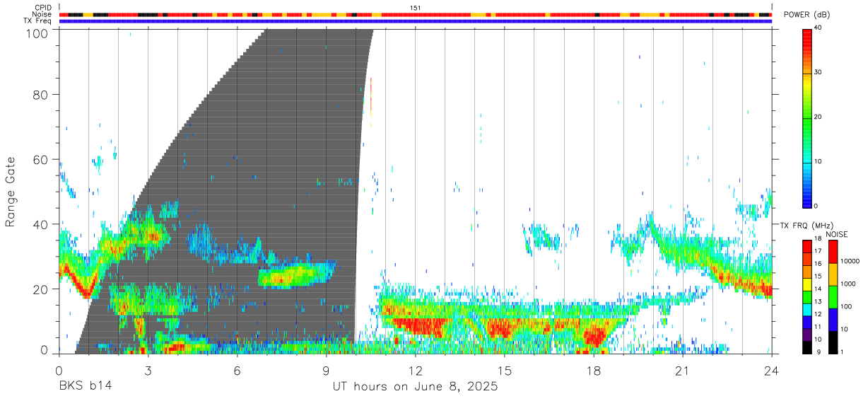
Task: Click the 100 tick on Range Gate axis
Action: [38, 33]
